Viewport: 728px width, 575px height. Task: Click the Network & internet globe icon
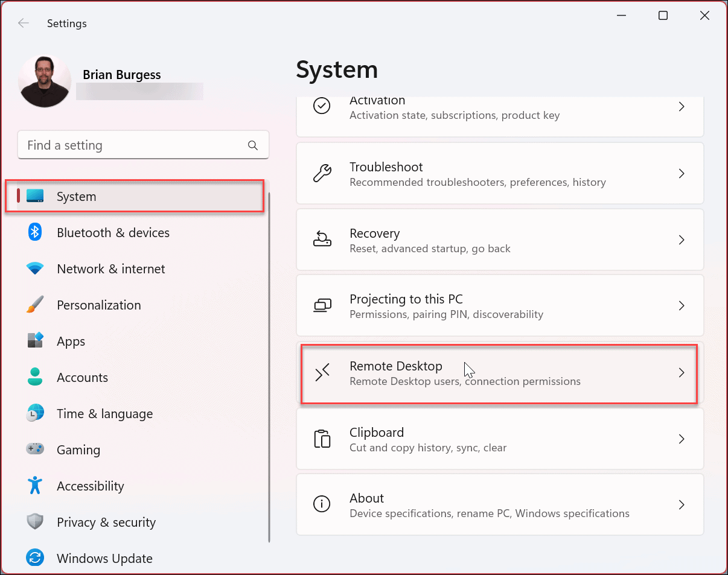pos(34,268)
